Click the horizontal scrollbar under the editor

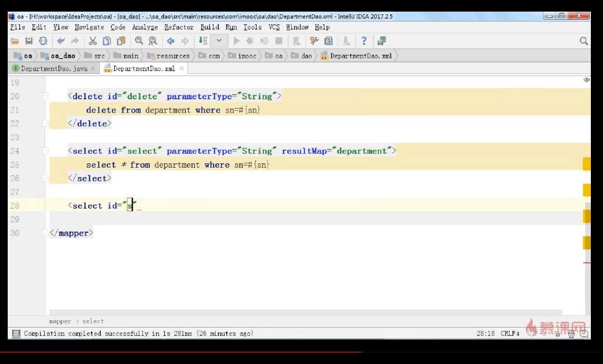pyautogui.click(x=306, y=312)
